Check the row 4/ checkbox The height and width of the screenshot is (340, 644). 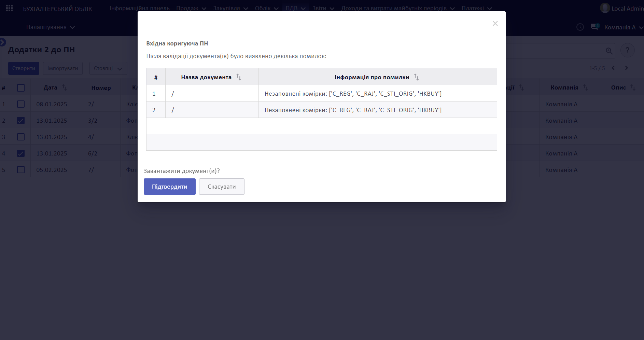click(x=21, y=137)
